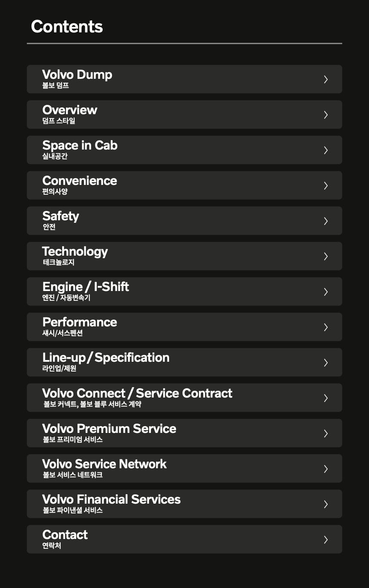Click the arrow icon on Technology row
369x588 pixels.
click(326, 256)
